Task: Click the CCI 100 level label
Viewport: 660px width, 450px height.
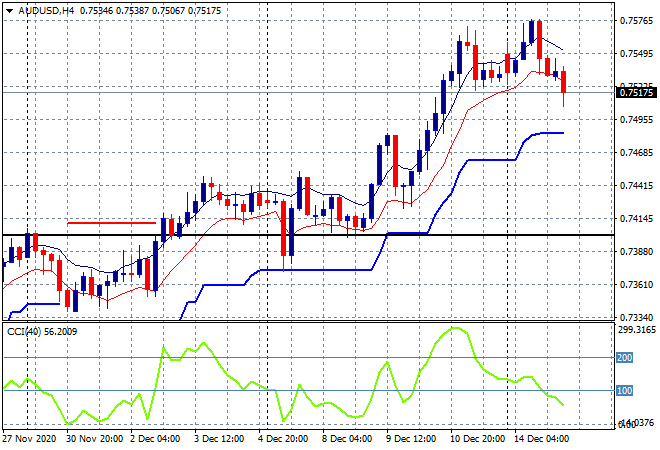Action: click(x=624, y=391)
